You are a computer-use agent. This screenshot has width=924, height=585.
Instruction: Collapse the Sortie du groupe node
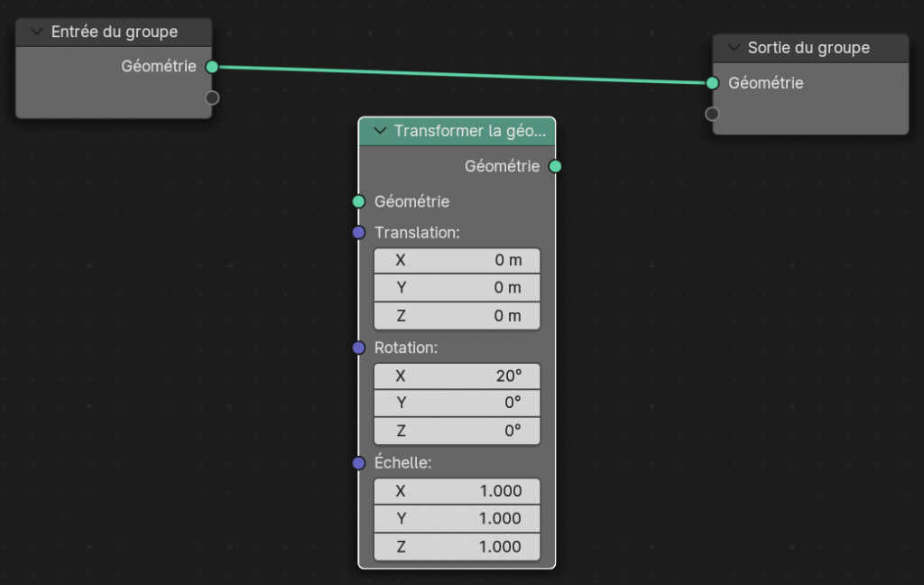pyautogui.click(x=733, y=48)
